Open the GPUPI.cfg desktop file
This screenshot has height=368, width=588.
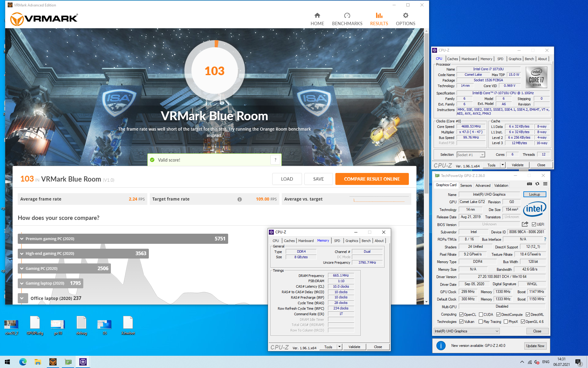[35, 325]
